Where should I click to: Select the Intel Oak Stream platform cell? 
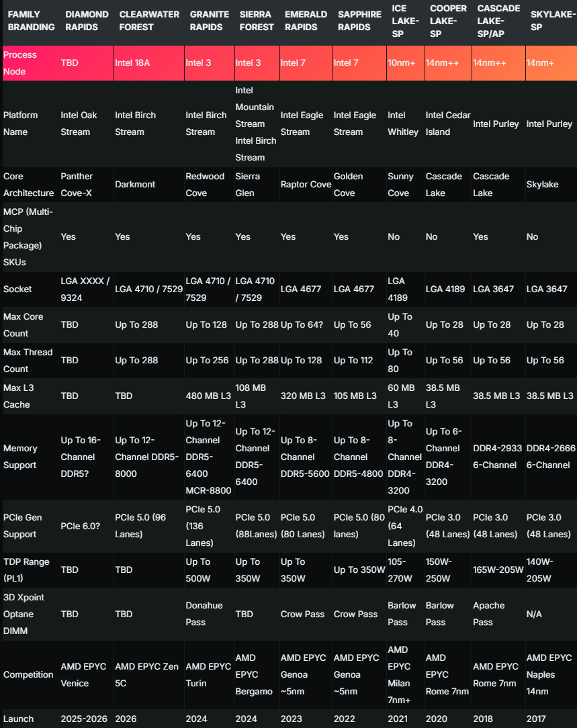pyautogui.click(x=87, y=124)
